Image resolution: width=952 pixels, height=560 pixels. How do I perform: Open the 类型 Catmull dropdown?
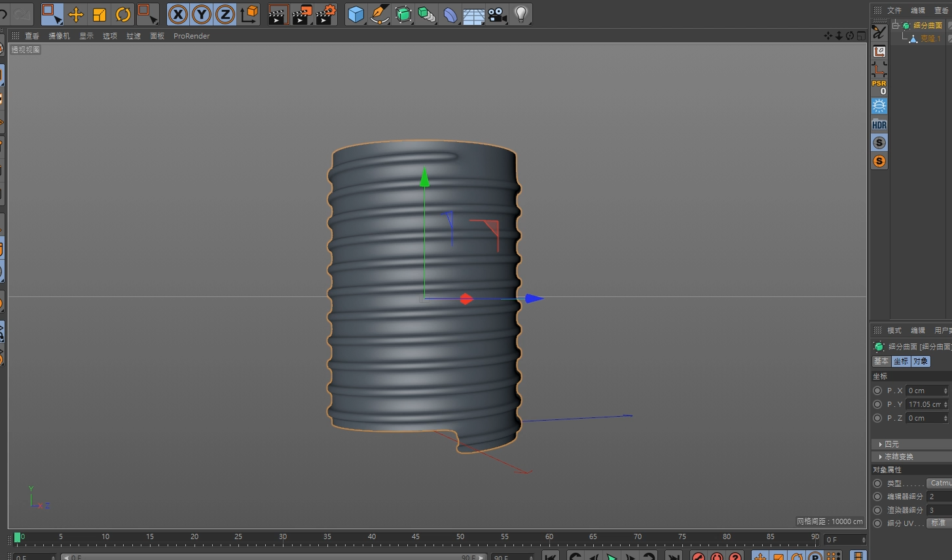click(x=939, y=483)
